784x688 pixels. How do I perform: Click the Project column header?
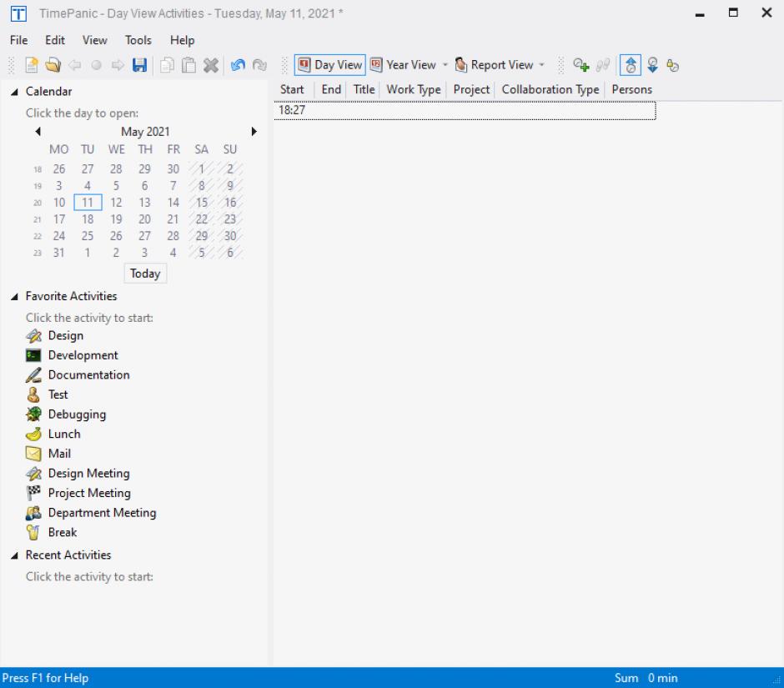(471, 89)
